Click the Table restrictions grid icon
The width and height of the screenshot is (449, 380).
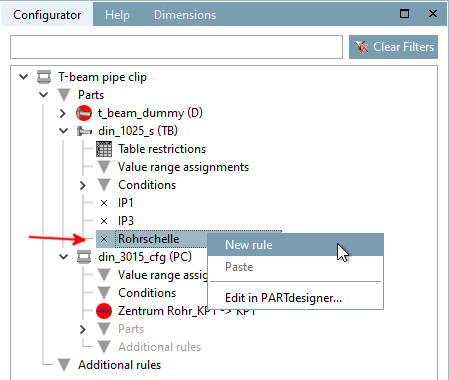click(x=104, y=149)
